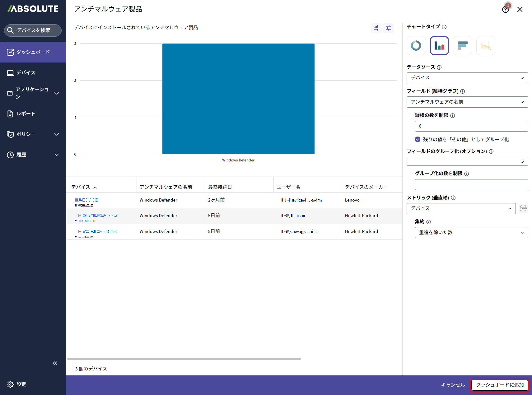Screen dimensions: 532x395
Task: Open the フィールドのグループ化 dropdown
Action: tap(467, 162)
